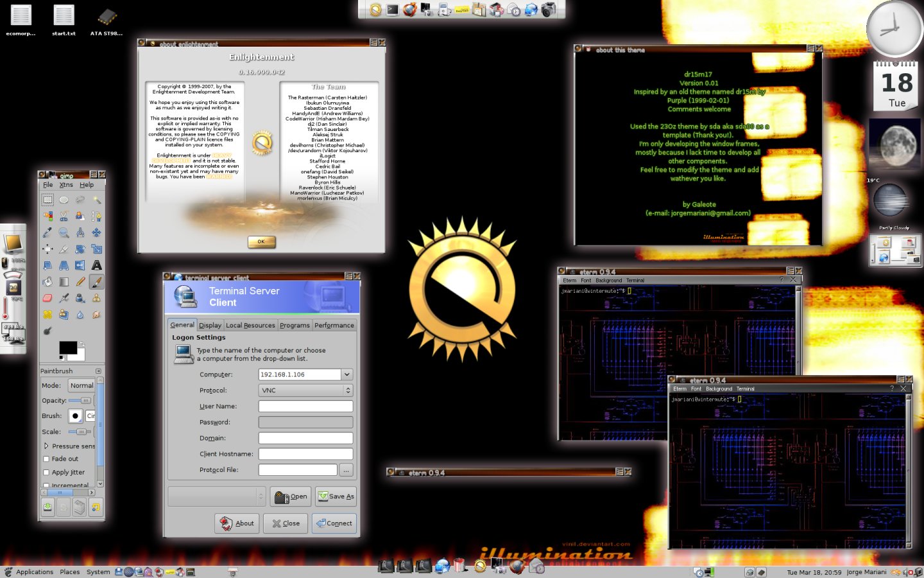
Task: Switch to the Display tab
Action: pos(210,326)
